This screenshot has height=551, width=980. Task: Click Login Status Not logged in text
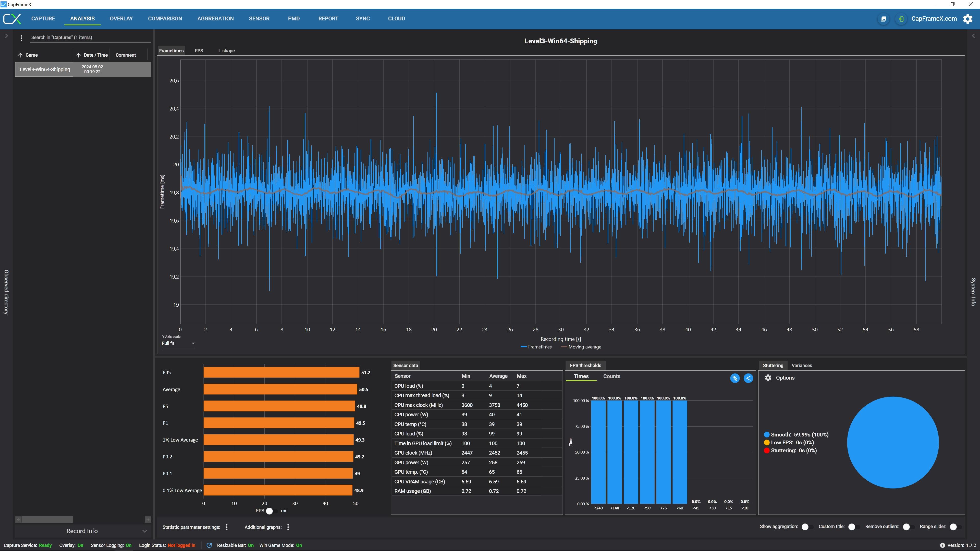point(181,545)
